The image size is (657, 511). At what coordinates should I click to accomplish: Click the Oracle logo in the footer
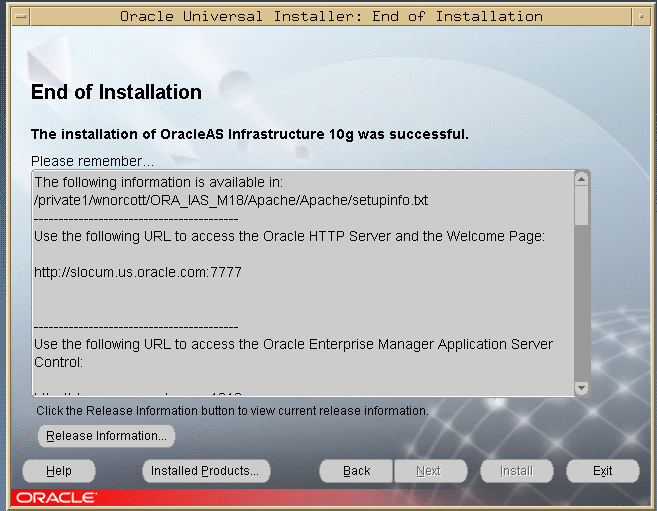click(x=56, y=498)
